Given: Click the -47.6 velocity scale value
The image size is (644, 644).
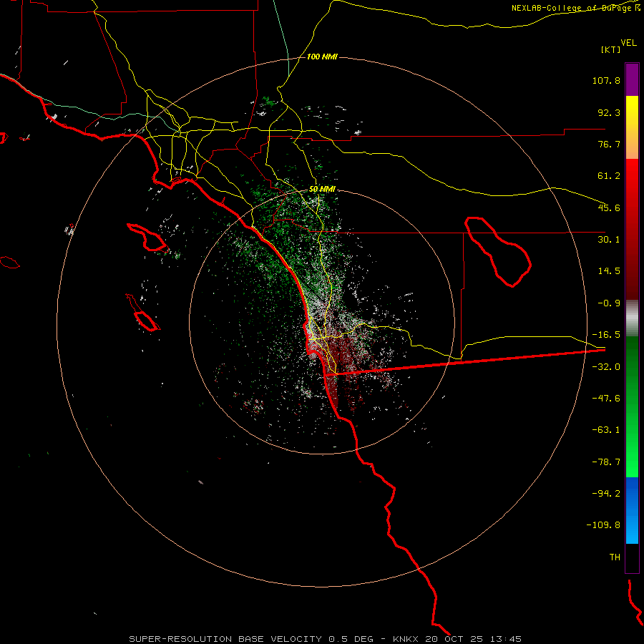Looking at the screenshot, I should click(x=606, y=399).
